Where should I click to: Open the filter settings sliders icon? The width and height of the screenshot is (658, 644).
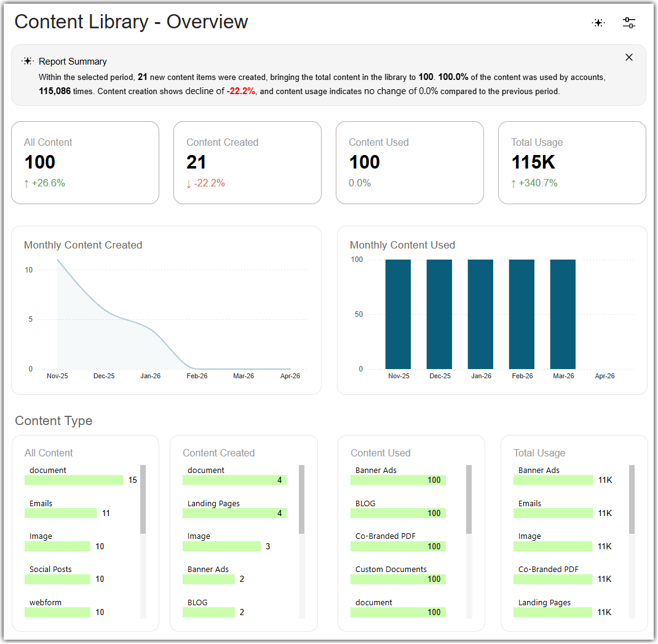pos(628,23)
